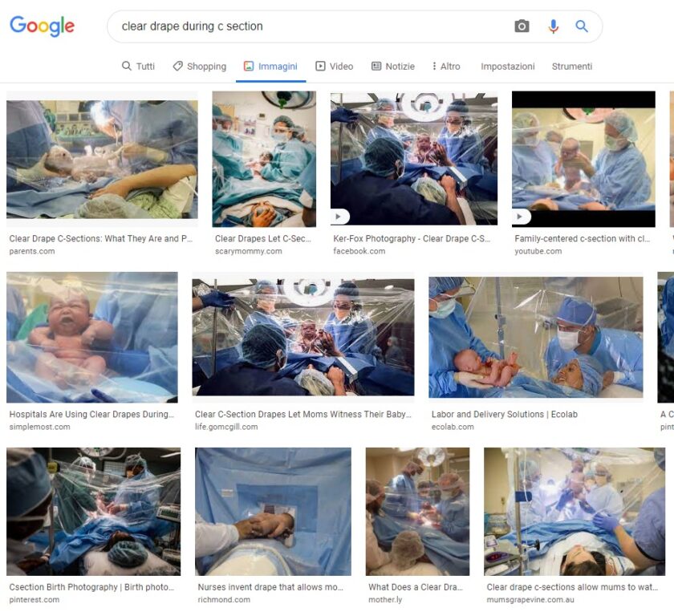
Task: Expand the Altro more menu
Action: point(446,66)
